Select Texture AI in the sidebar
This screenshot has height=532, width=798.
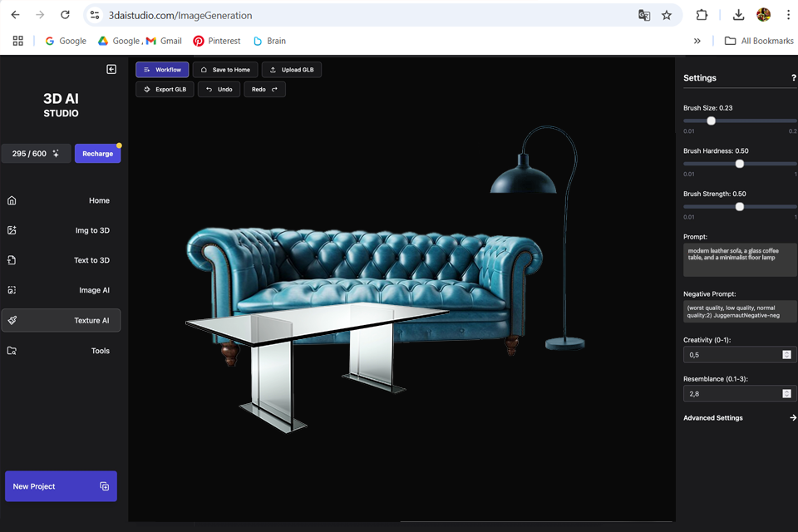coord(61,320)
